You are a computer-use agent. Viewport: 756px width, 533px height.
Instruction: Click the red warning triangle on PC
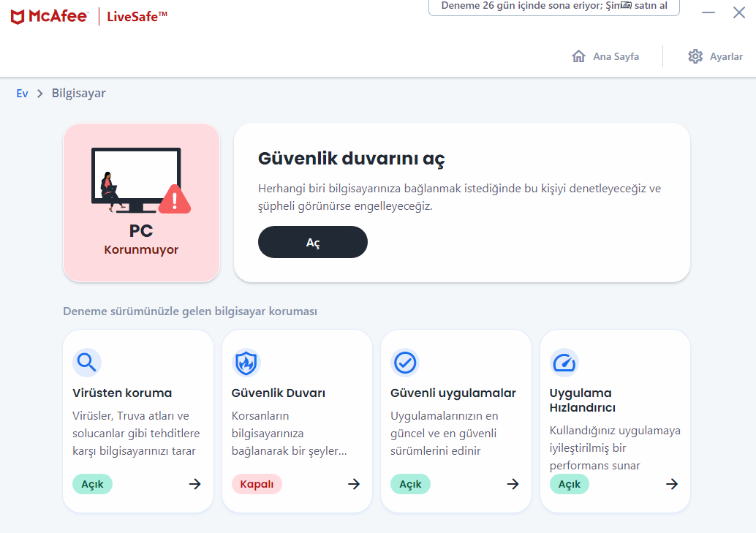coord(175,199)
